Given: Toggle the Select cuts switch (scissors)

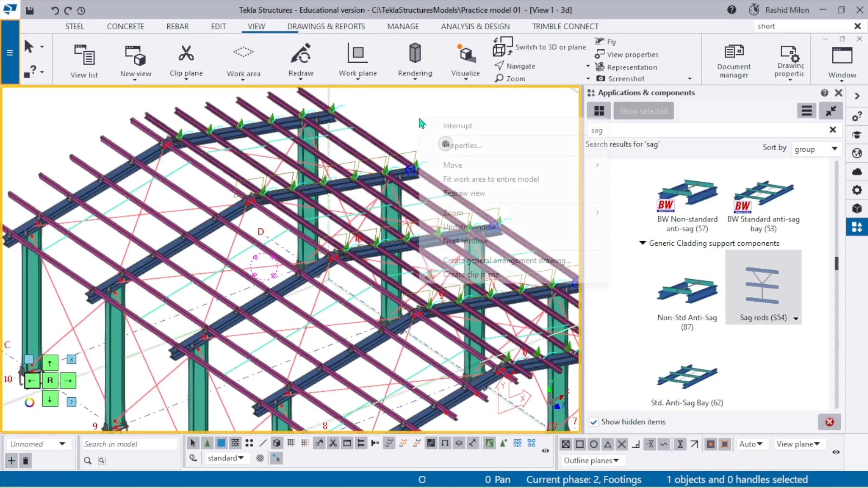Looking at the screenshot, I should [x=333, y=443].
